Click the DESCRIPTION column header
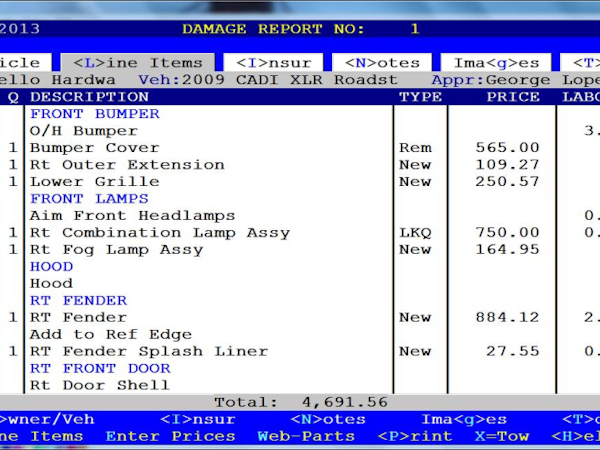600x450 pixels. click(x=90, y=97)
